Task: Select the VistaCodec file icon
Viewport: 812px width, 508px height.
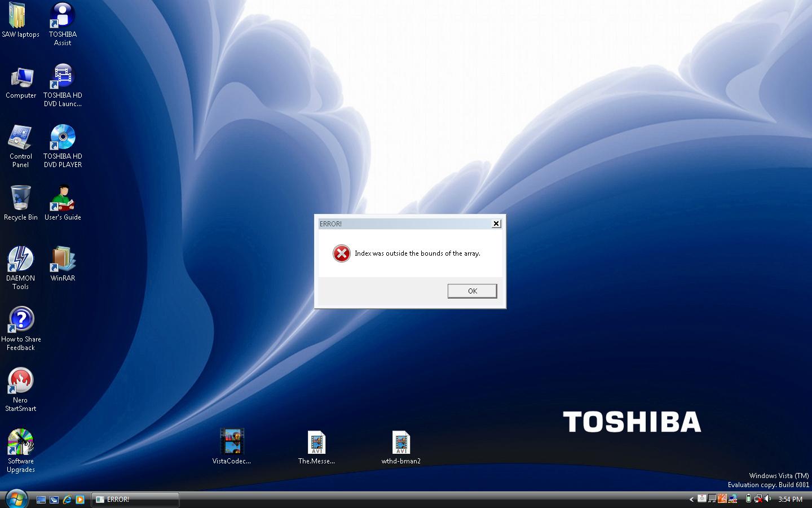Action: click(232, 446)
